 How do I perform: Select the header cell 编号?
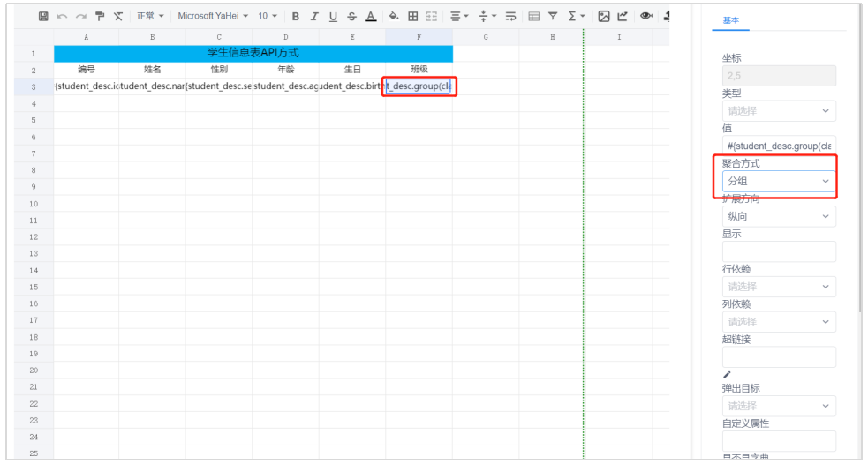tap(87, 70)
